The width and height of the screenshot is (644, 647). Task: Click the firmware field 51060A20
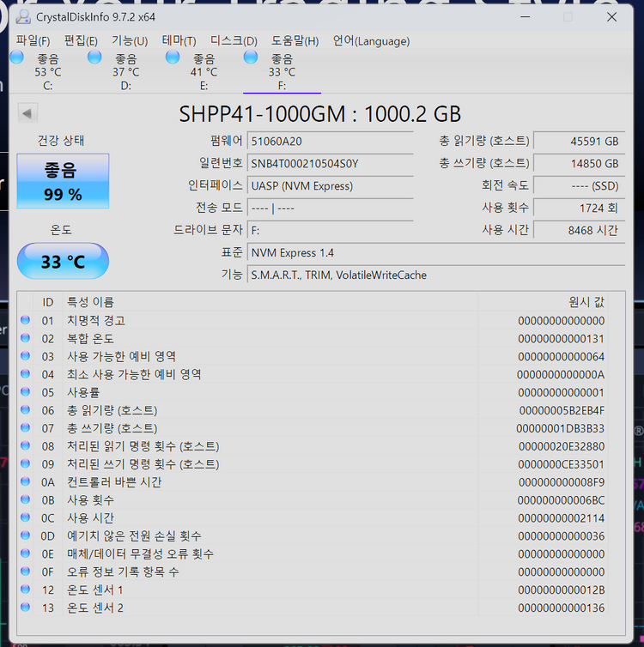coord(331,141)
